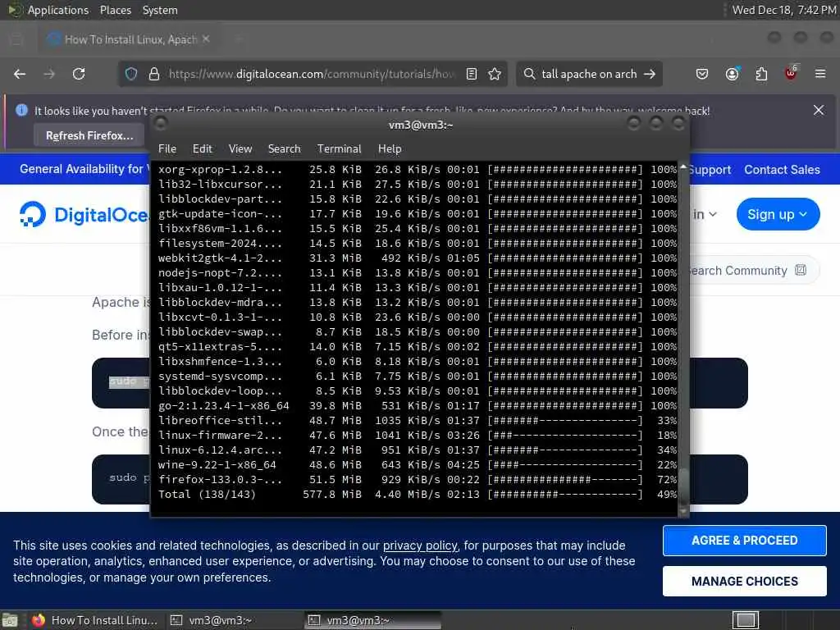Viewport: 840px width, 630px height.
Task: Open the Firefox account icon
Action: coord(732,74)
